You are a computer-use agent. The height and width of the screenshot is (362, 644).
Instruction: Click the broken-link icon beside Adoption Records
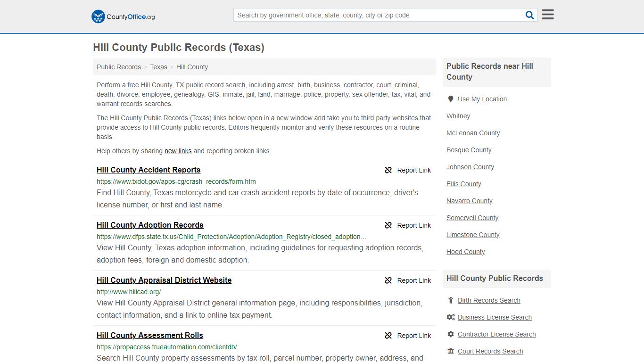388,225
